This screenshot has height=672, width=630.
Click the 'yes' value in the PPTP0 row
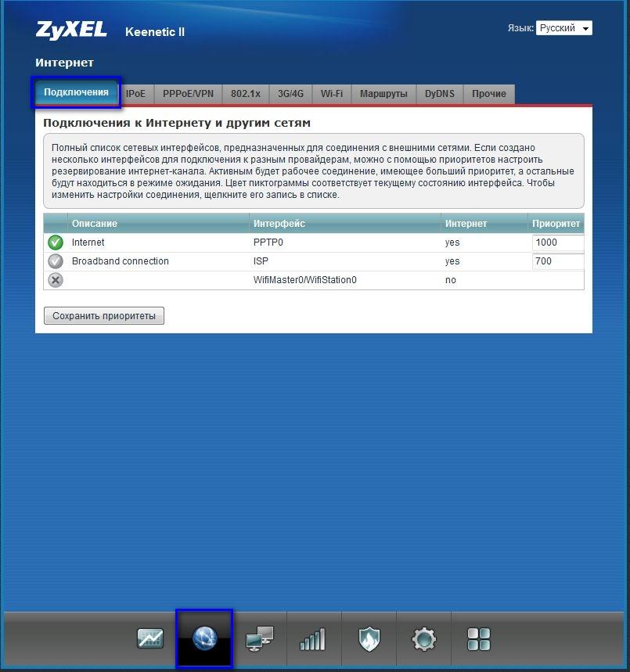[452, 243]
